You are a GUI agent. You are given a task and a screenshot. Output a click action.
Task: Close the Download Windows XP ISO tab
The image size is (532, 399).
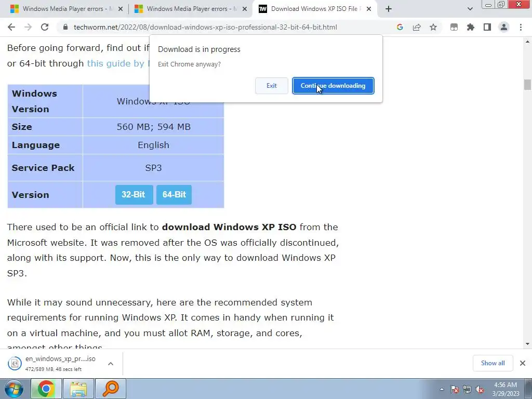(x=369, y=9)
